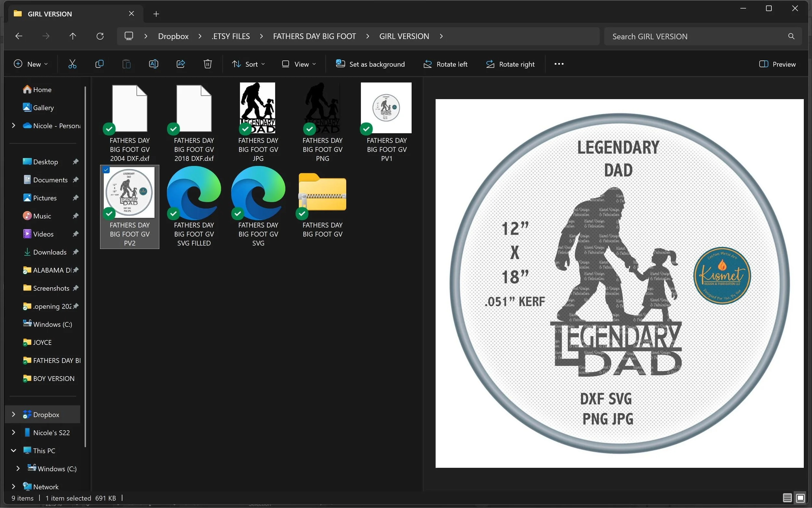Viewport: 812px width, 508px height.
Task: Expand the Dropbox tree node
Action: (x=13, y=414)
